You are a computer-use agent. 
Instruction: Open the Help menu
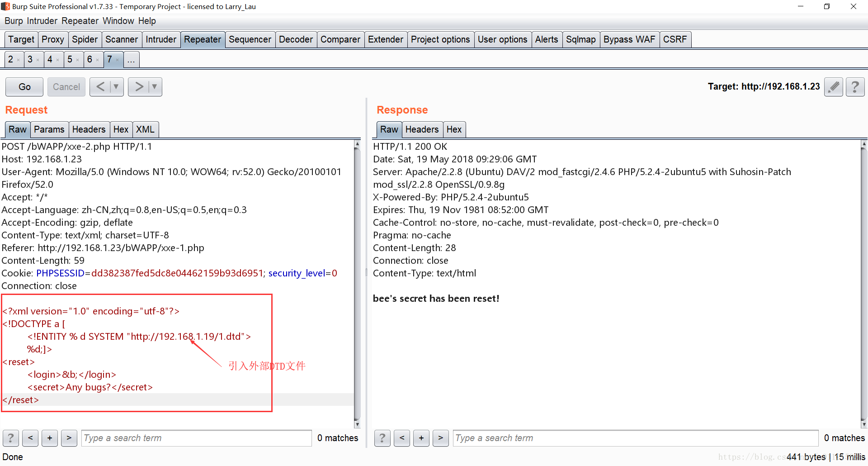(x=147, y=21)
